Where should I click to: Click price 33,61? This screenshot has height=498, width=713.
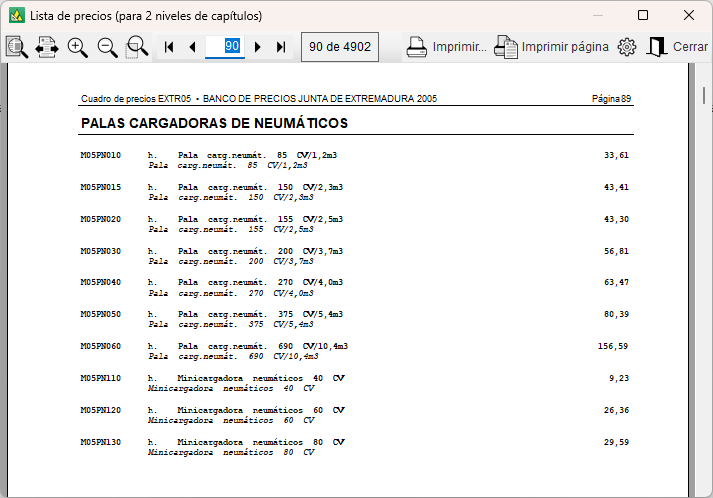pyautogui.click(x=616, y=155)
